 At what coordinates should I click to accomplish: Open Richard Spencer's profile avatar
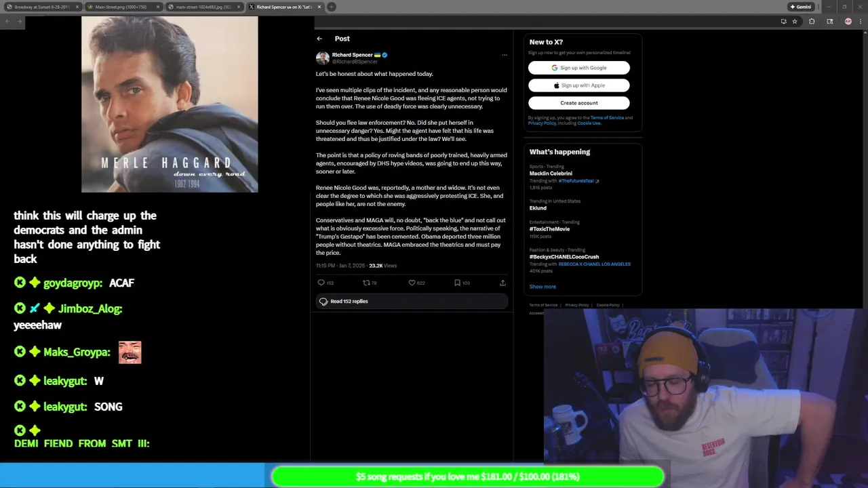pyautogui.click(x=323, y=58)
